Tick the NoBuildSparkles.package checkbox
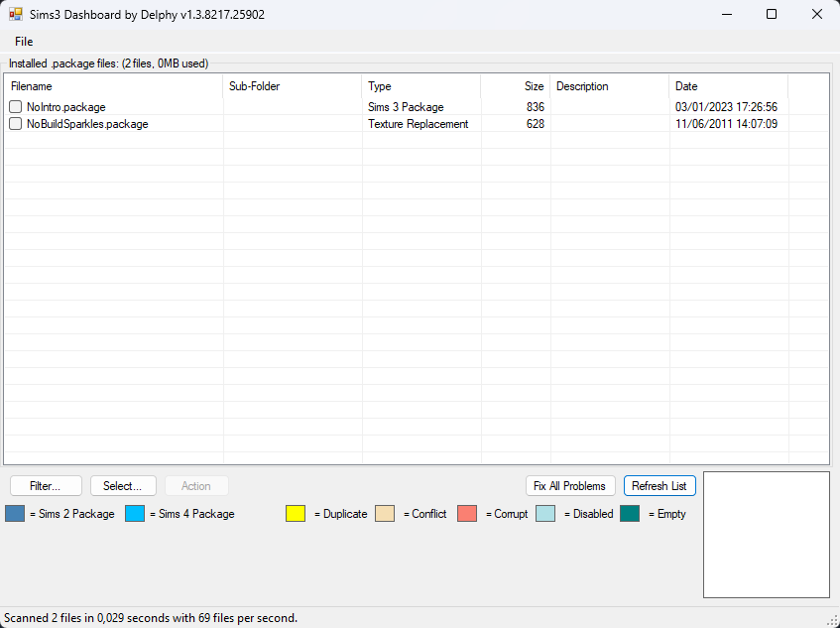 coord(16,124)
